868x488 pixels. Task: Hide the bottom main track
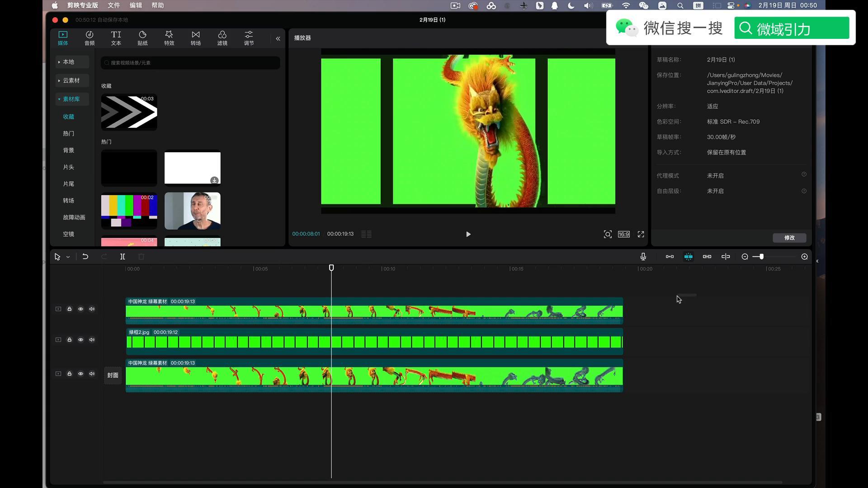point(81,374)
